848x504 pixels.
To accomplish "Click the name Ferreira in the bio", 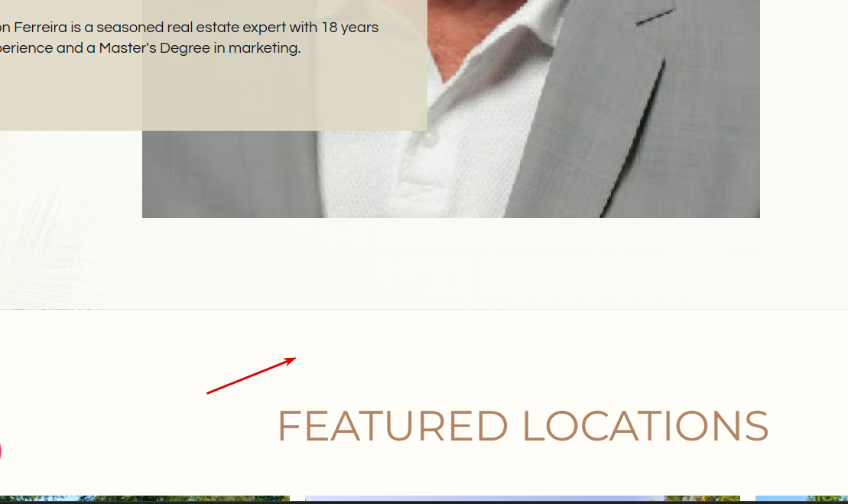I will coord(41,27).
